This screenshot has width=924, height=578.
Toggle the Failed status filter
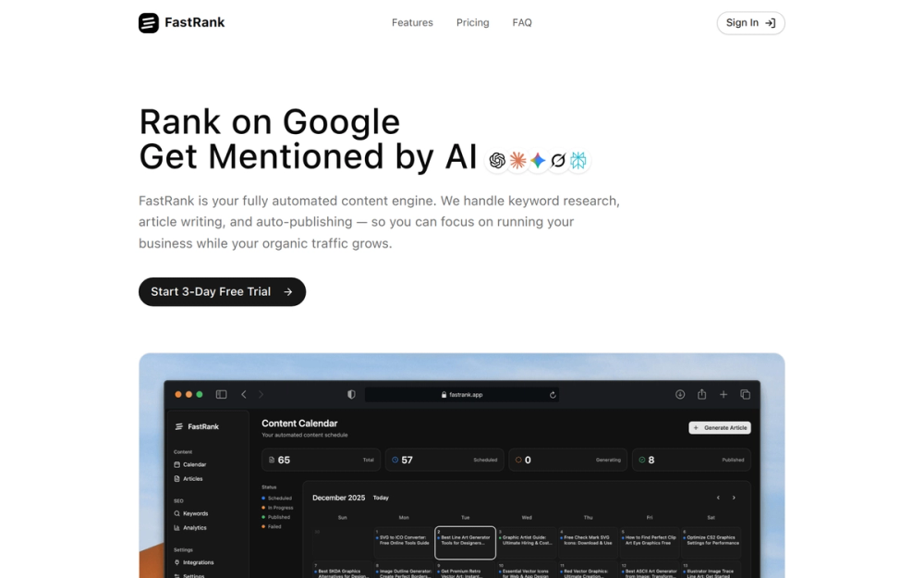(262, 526)
